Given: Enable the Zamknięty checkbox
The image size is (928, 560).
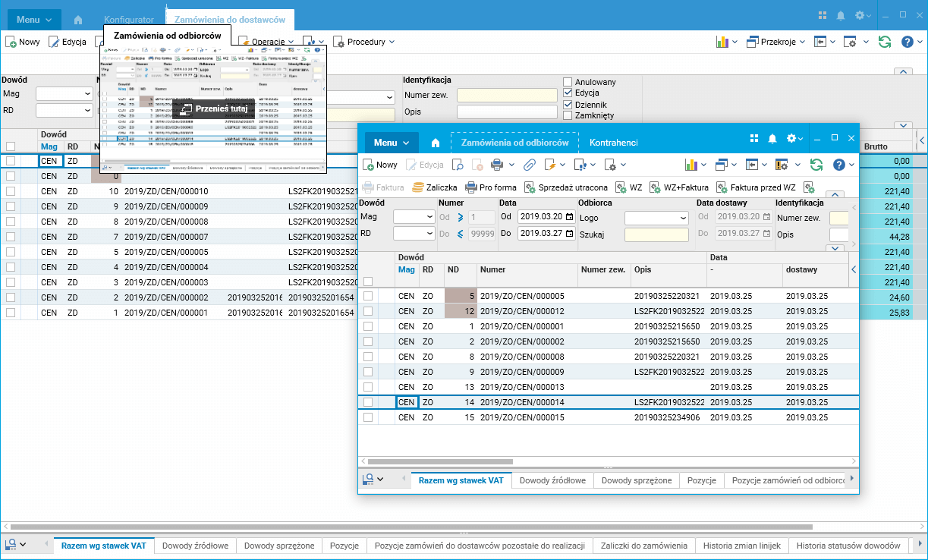Looking at the screenshot, I should 568,115.
